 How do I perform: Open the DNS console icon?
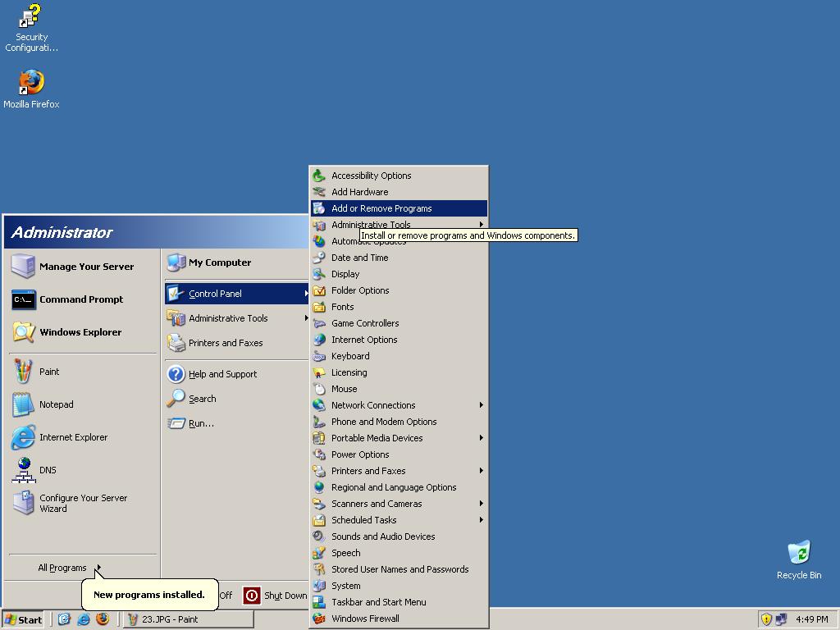tap(24, 470)
